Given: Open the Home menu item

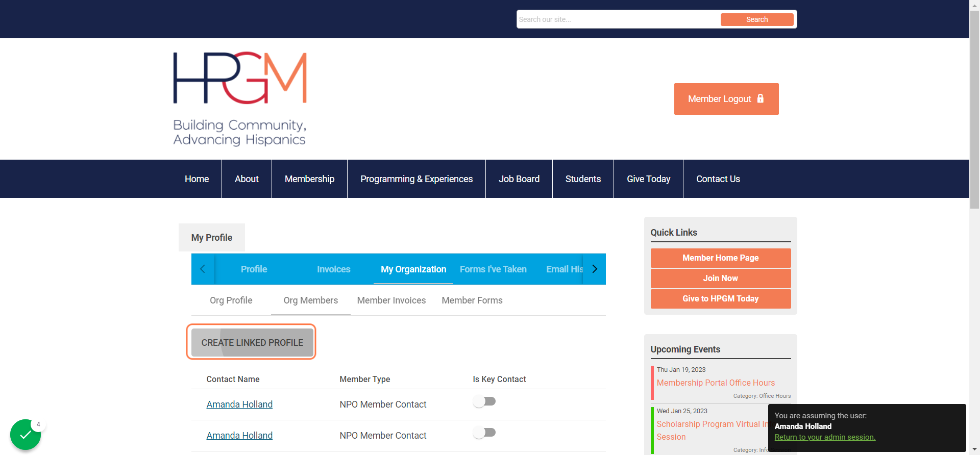Looking at the screenshot, I should [x=197, y=179].
